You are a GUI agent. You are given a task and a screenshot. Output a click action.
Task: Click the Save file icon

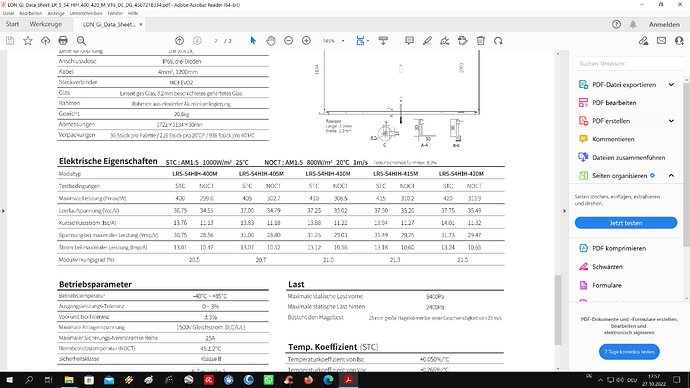coord(10,41)
